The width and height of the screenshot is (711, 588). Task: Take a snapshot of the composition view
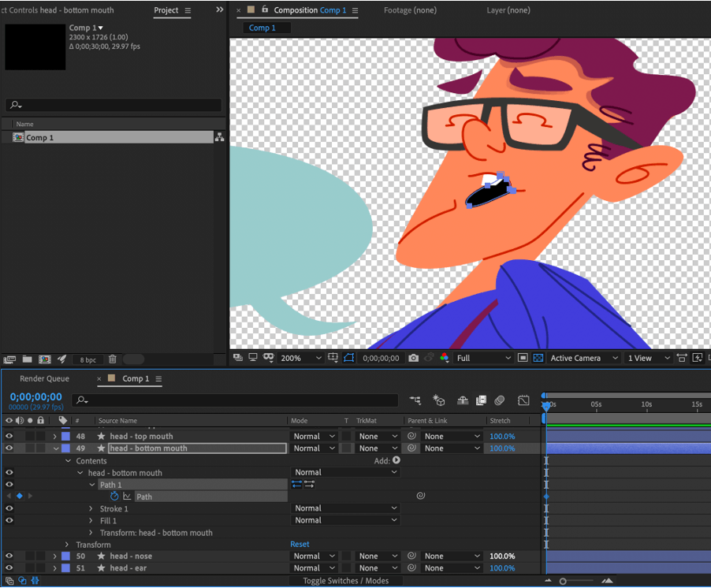tap(413, 358)
